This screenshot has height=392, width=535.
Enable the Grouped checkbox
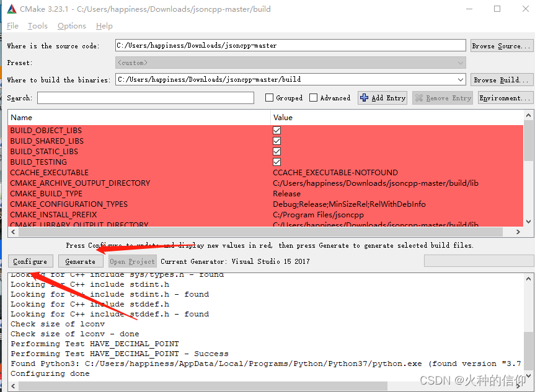[x=269, y=98]
